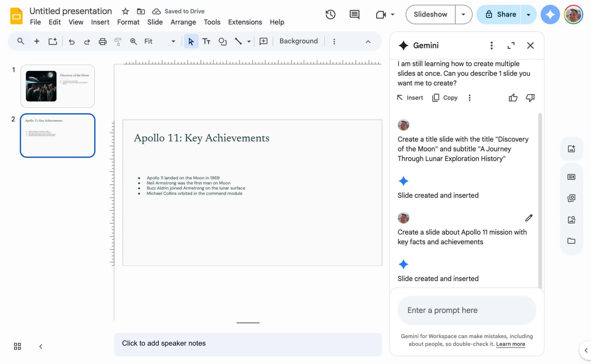591x364 pixels.
Task: Open the comments panel icon
Action: pos(354,14)
